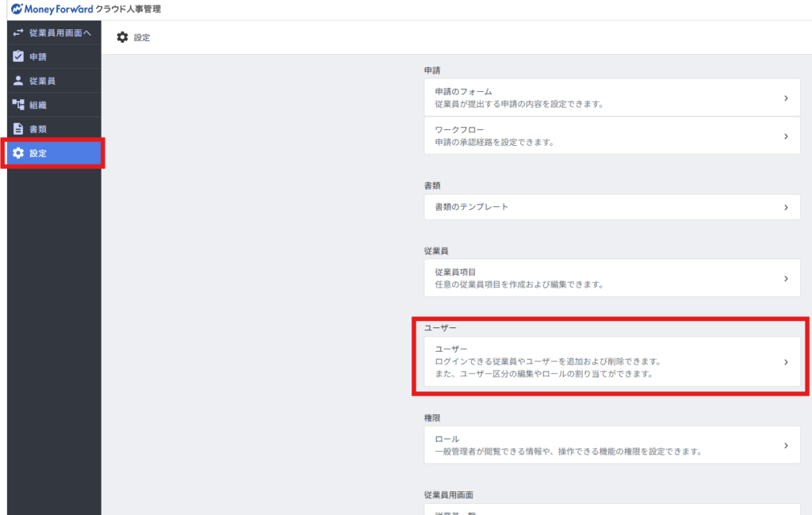Screen dimensions: 812x515
Task: Expand the ワークフロー row chevron
Action: [x=785, y=136]
